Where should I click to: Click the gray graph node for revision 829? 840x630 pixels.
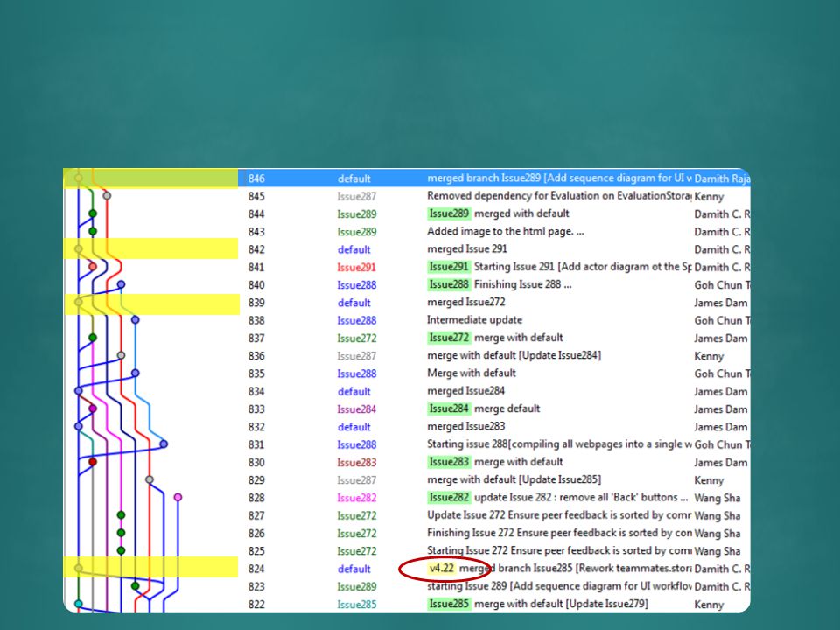pyautogui.click(x=150, y=479)
